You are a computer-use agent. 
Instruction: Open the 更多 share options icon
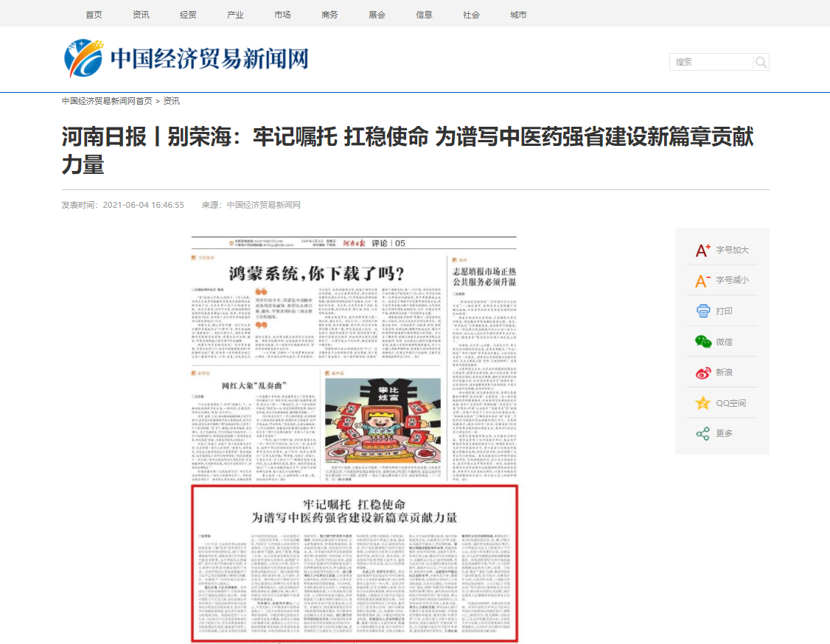pos(703,433)
